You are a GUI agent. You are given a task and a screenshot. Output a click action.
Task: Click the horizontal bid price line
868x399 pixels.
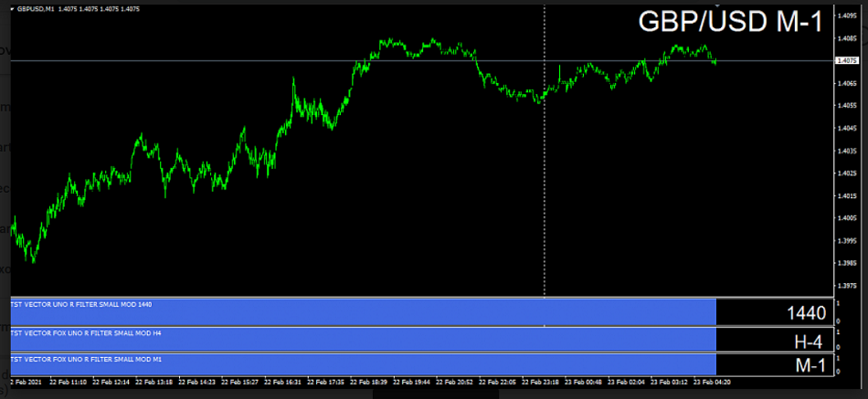[274, 61]
